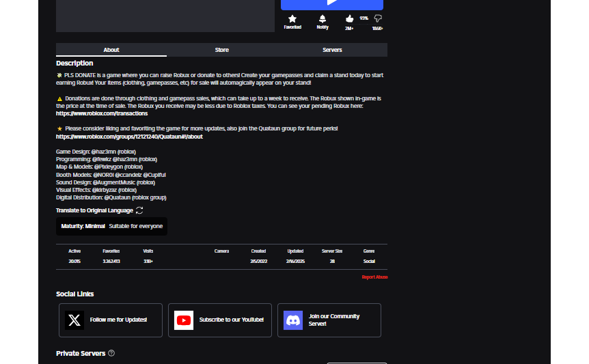Click the Favorites count 3,262,413
Viewport: 589px width, 364px height.
[x=111, y=261]
